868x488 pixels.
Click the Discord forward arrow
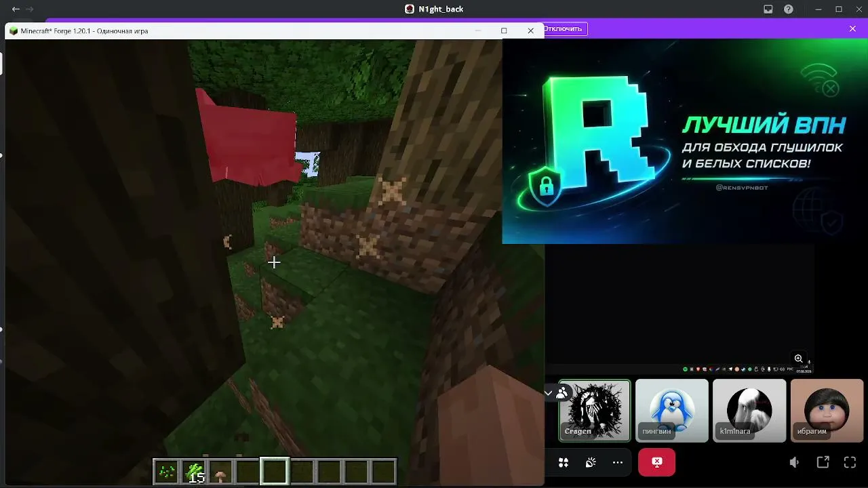(x=29, y=9)
